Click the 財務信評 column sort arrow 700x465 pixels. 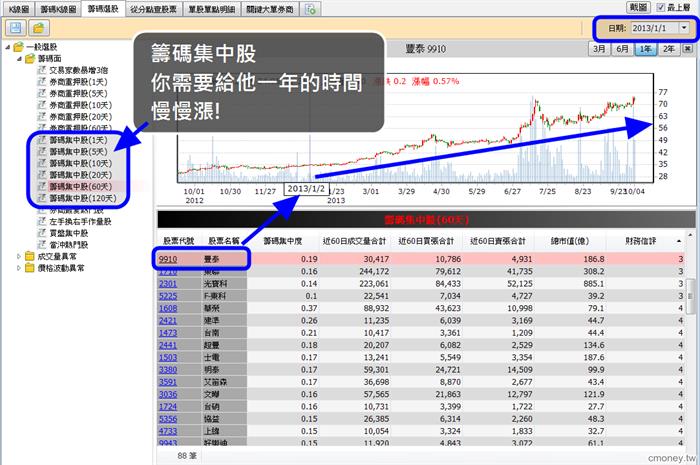point(679,241)
